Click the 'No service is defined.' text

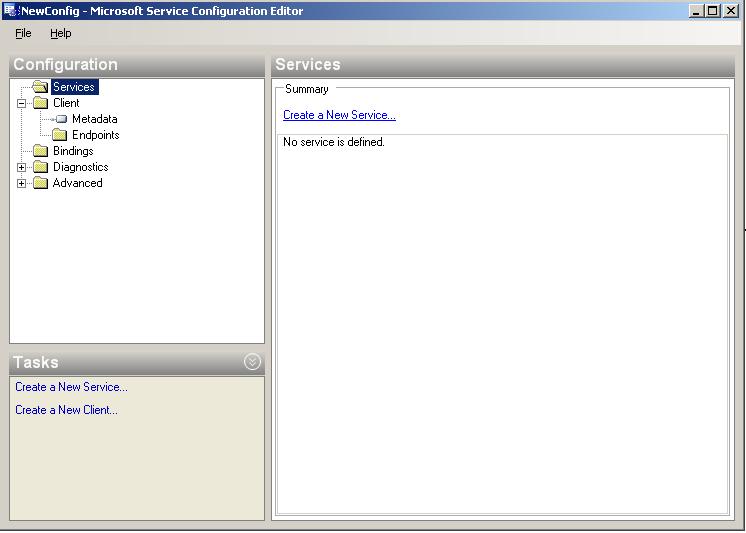tap(334, 142)
